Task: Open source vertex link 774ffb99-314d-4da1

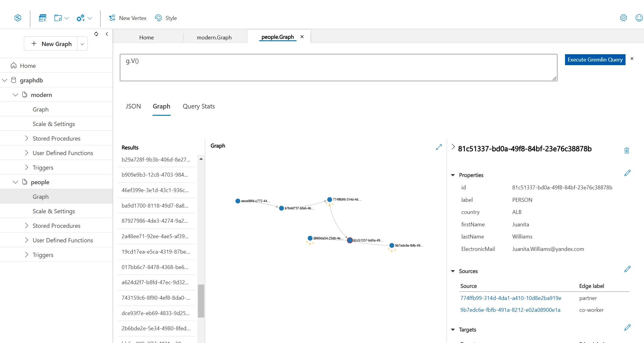Action: (x=511, y=298)
